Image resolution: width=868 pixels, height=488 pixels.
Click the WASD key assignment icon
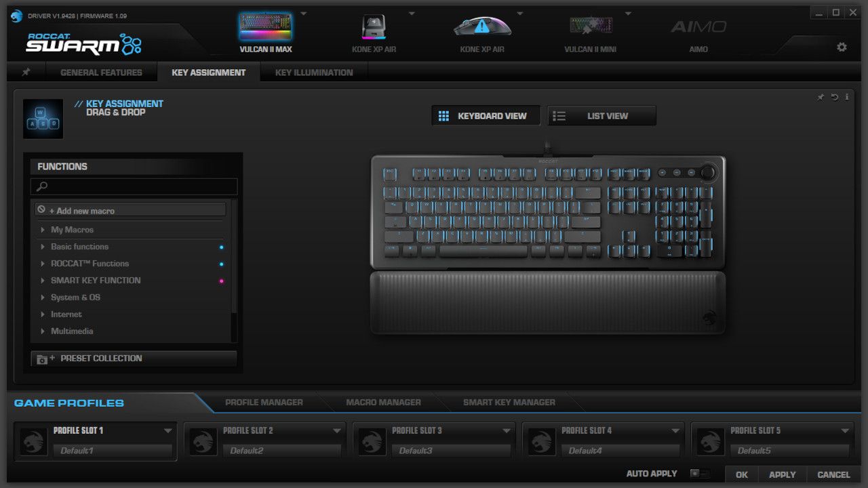(x=43, y=119)
